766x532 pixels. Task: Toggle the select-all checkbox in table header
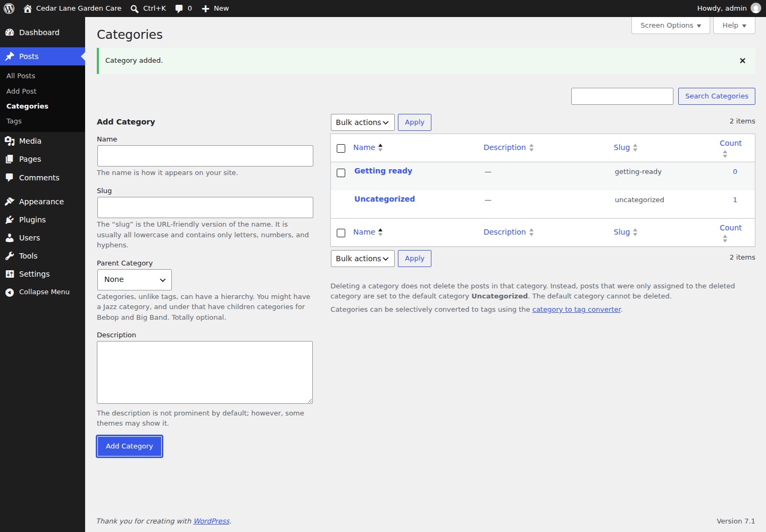click(x=341, y=148)
